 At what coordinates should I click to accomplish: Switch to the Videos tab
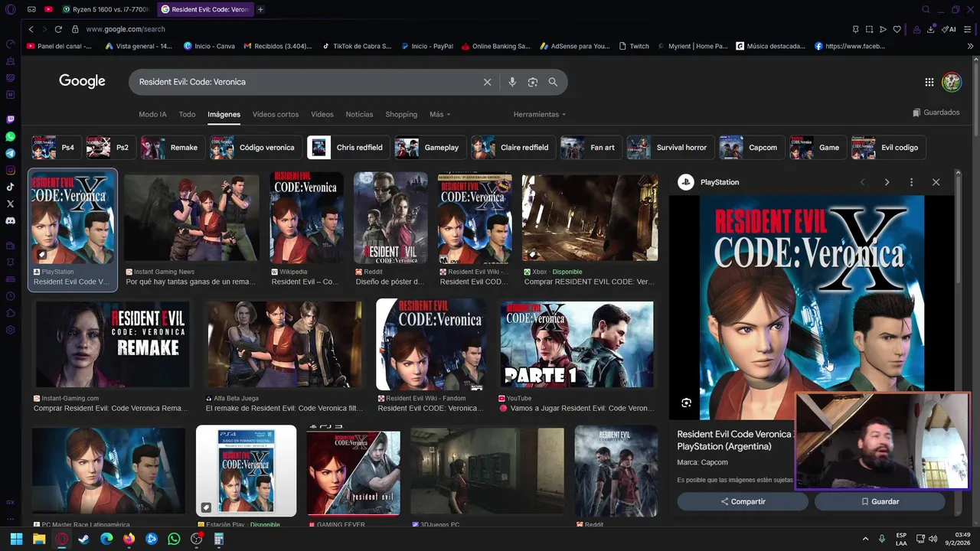point(322,114)
